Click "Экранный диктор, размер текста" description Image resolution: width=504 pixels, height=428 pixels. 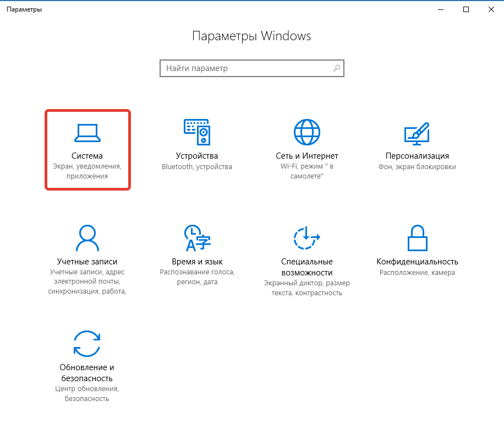pos(307,288)
